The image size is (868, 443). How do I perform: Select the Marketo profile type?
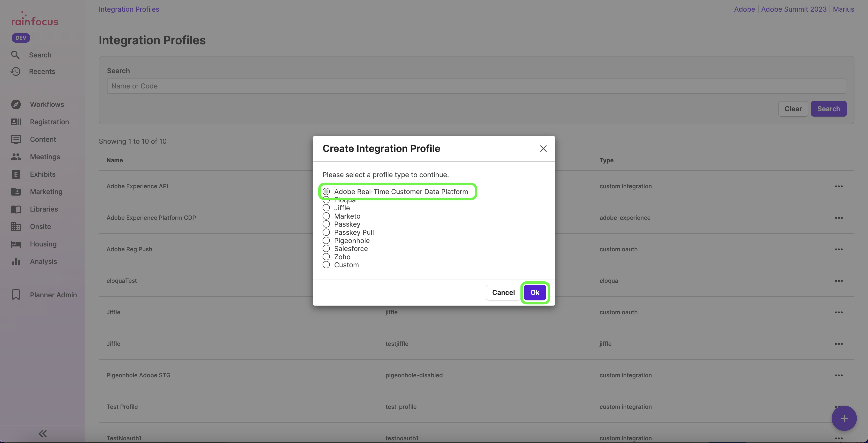(x=326, y=216)
